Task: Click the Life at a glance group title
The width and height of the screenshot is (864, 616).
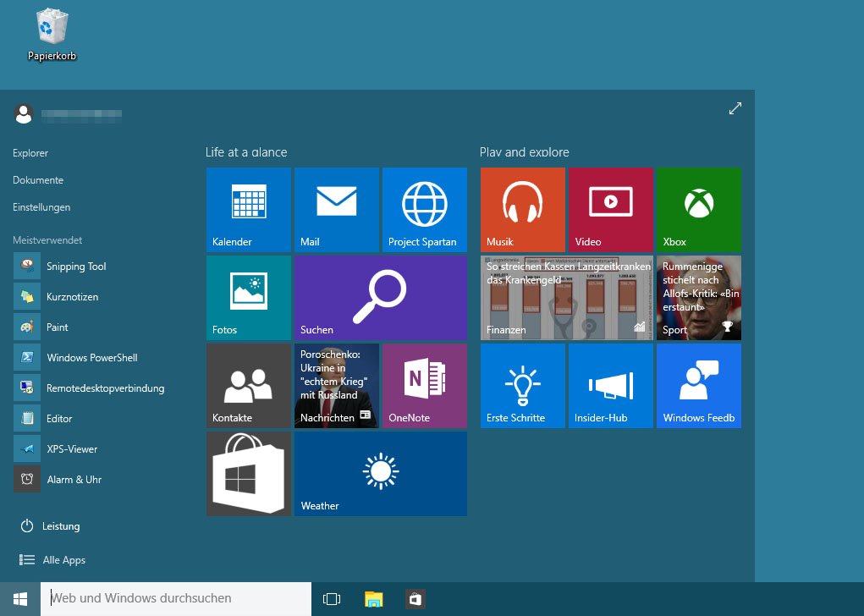Action: click(x=246, y=152)
